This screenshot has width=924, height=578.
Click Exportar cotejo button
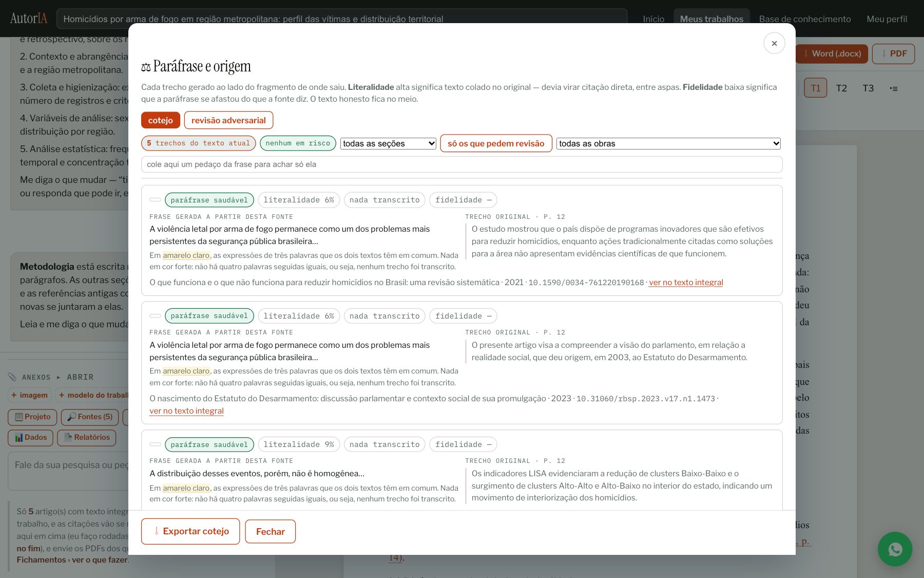tap(190, 531)
